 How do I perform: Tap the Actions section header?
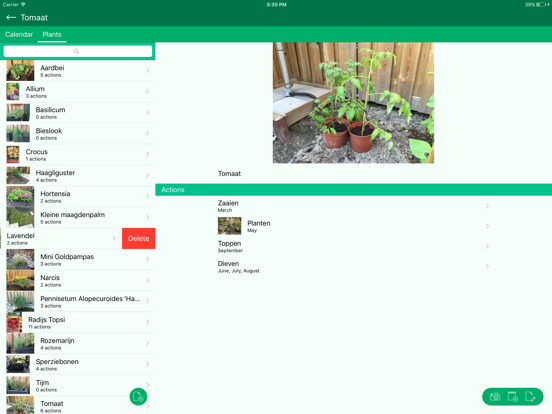point(353,190)
